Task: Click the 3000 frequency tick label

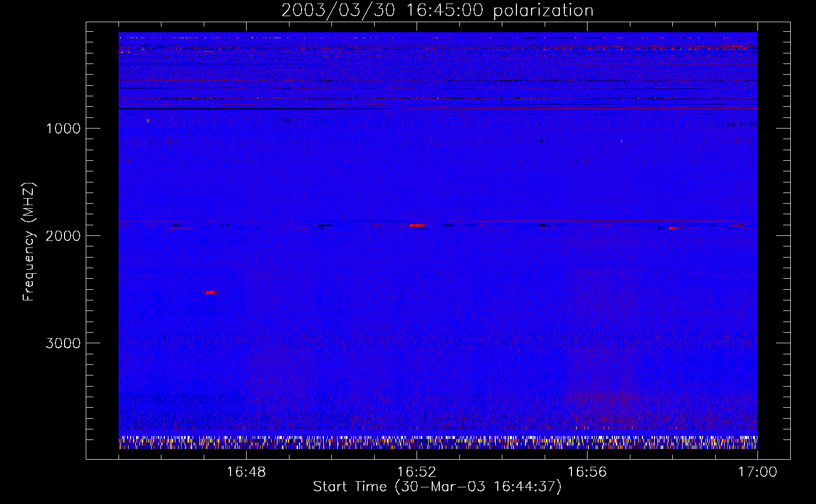Action: coord(63,343)
